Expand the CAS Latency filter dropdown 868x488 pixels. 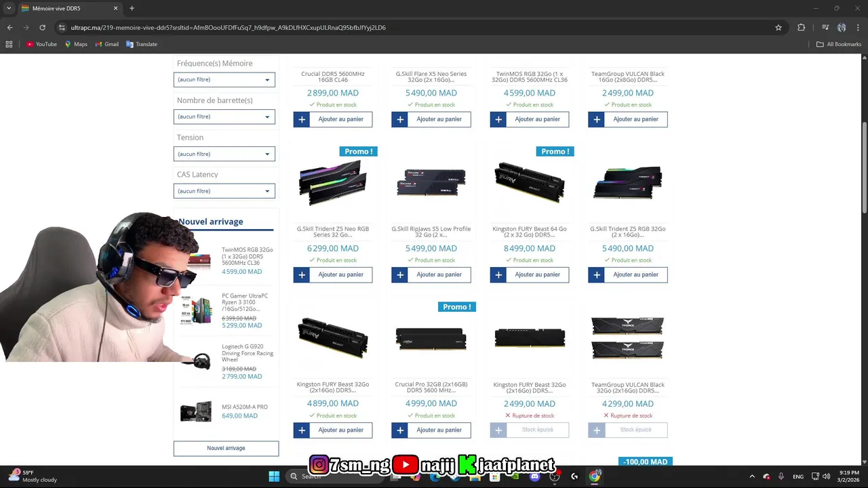(224, 191)
